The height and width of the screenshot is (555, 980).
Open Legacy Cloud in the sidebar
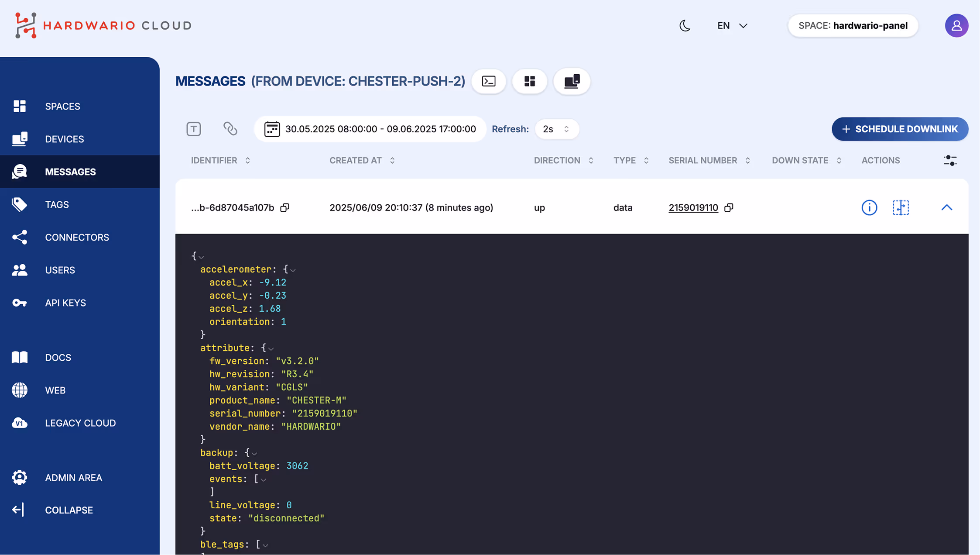click(x=80, y=423)
